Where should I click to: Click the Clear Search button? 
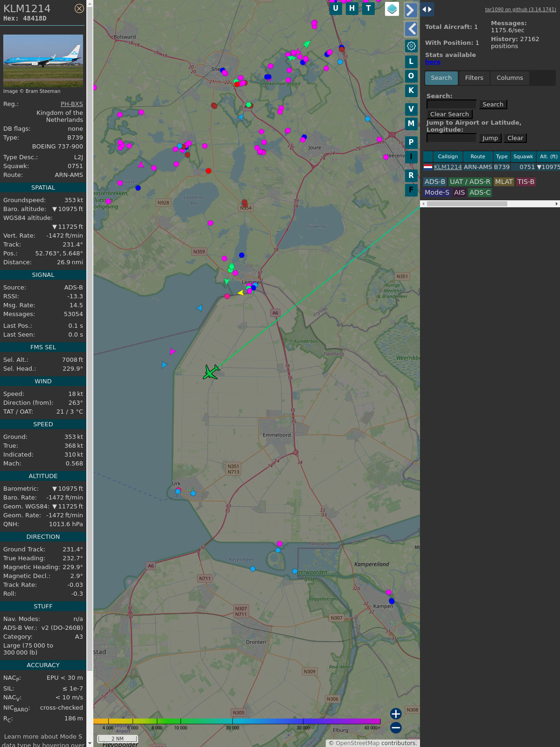click(x=449, y=114)
